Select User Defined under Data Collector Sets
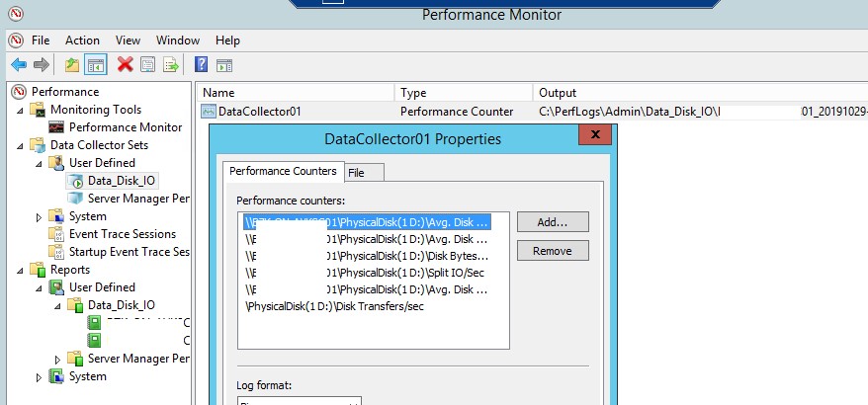This screenshot has width=868, height=405. pyautogui.click(x=102, y=163)
